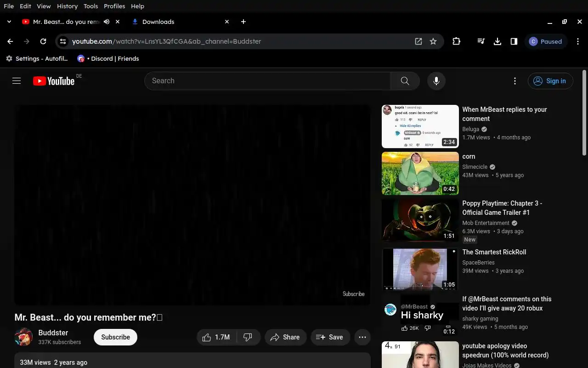Screen dimensions: 588x368
Task: Save video to playlist
Action: click(x=330, y=337)
